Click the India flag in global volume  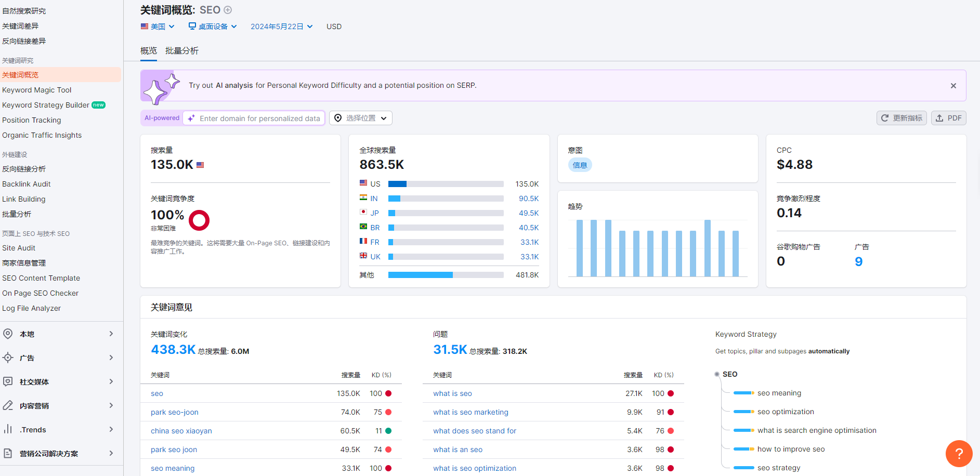(363, 197)
